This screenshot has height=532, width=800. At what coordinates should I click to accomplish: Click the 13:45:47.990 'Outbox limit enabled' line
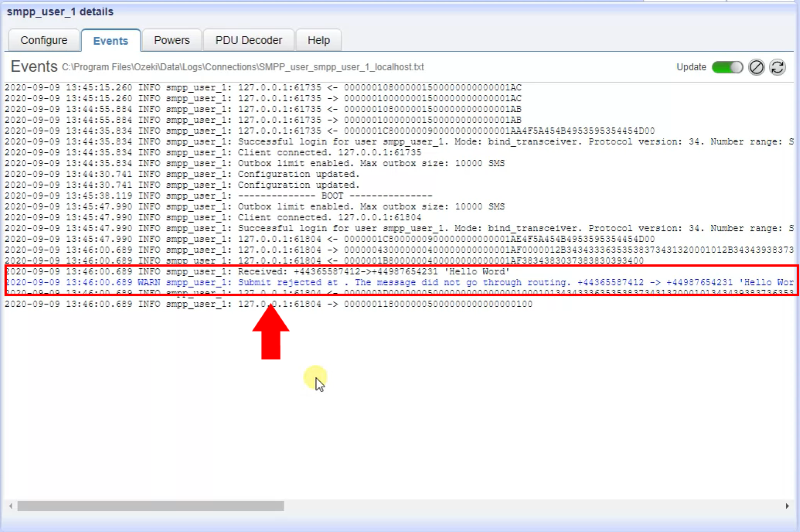pos(255,207)
